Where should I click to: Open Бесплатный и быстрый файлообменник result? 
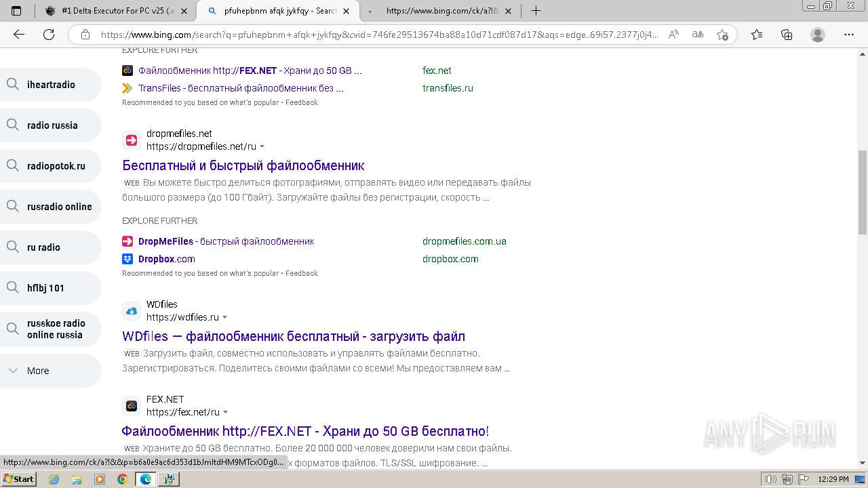click(243, 165)
